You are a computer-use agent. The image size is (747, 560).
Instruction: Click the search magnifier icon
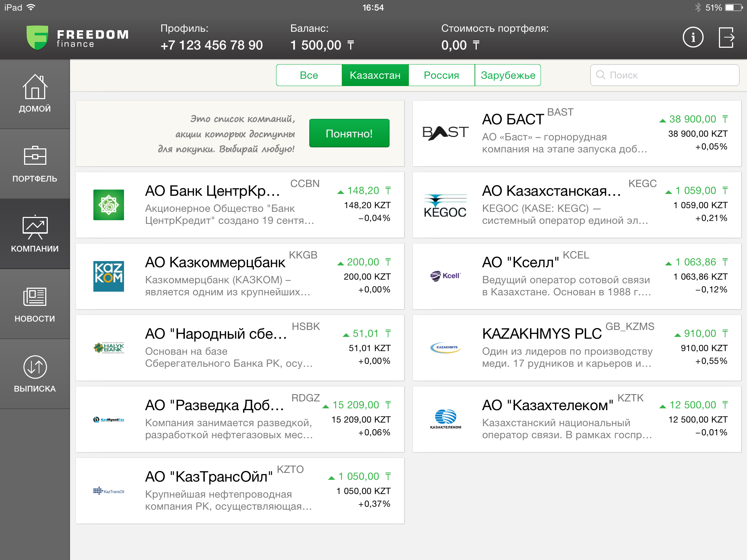coord(600,75)
